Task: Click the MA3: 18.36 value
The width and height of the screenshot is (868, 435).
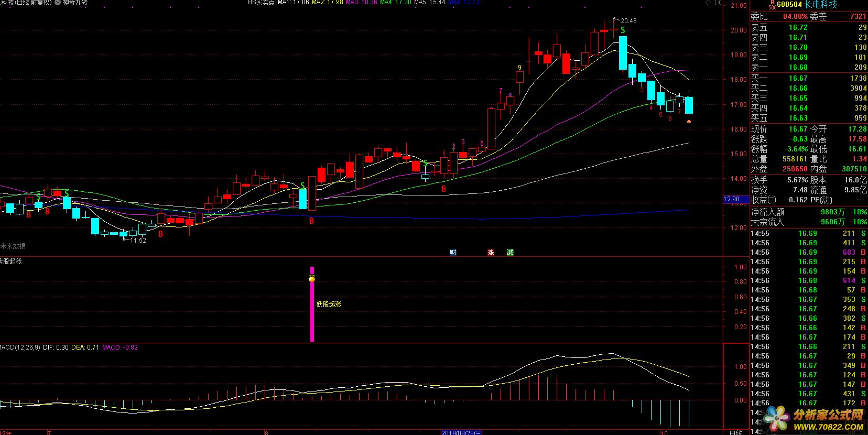Action: point(362,3)
